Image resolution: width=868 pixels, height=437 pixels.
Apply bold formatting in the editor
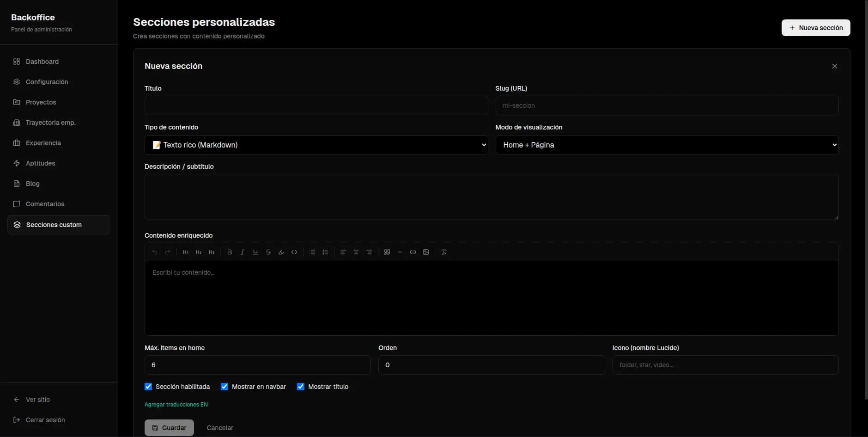[x=230, y=252]
